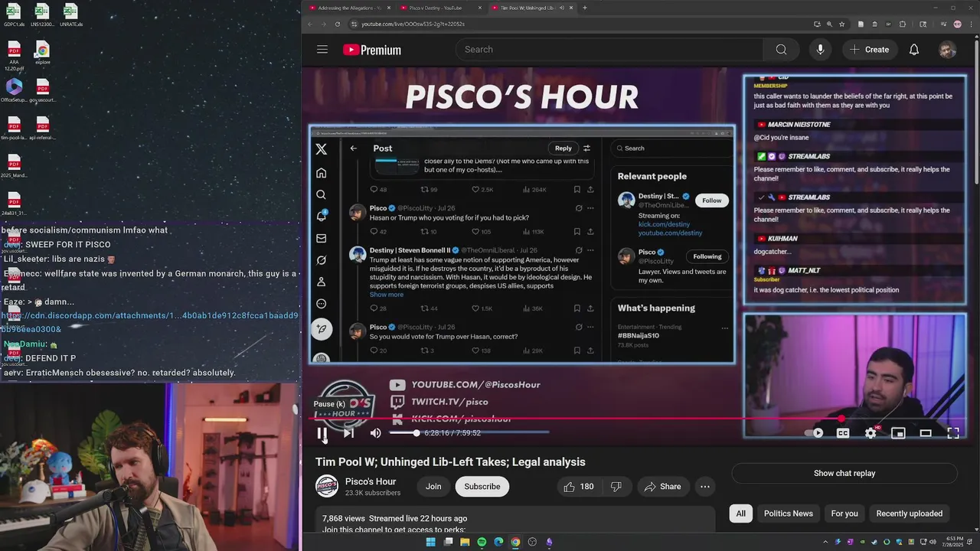Enable miniplayer mode
The image size is (980, 551).
[x=898, y=433]
